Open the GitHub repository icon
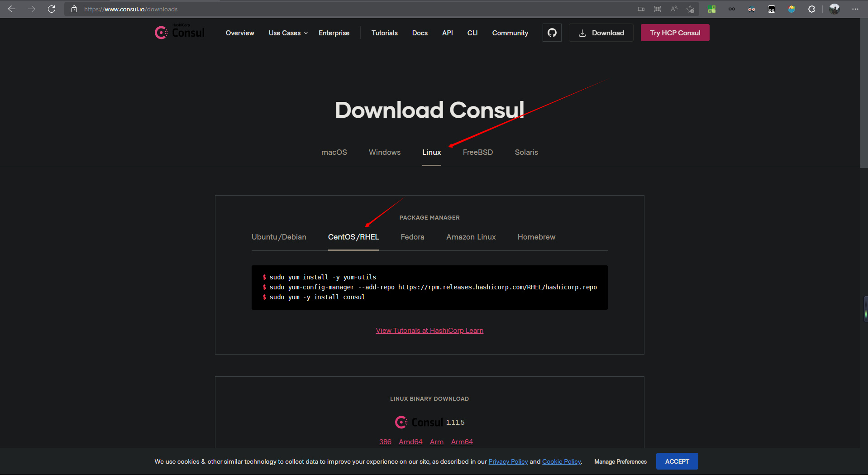The height and width of the screenshot is (475, 868). tap(552, 33)
